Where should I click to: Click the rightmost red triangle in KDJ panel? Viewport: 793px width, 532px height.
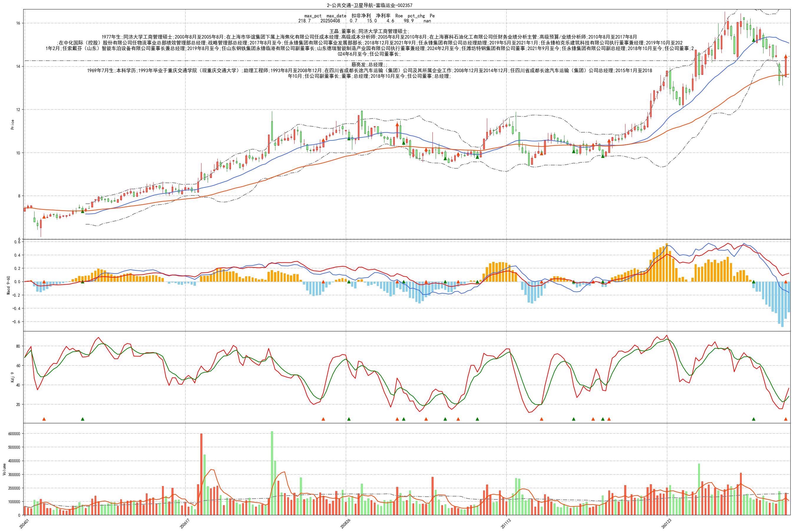point(786,419)
